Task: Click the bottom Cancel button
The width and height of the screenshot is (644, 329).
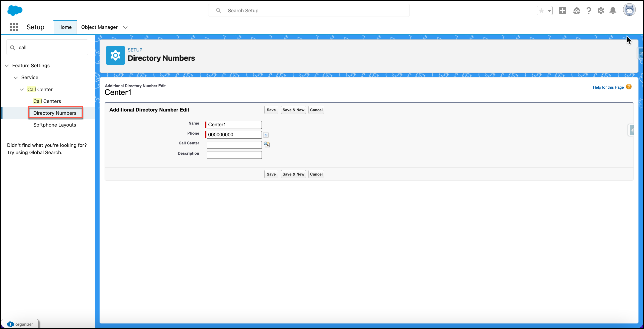Action: pos(316,174)
